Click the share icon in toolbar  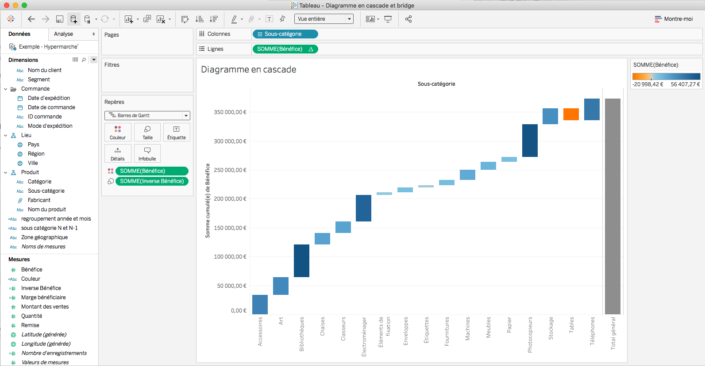(408, 19)
